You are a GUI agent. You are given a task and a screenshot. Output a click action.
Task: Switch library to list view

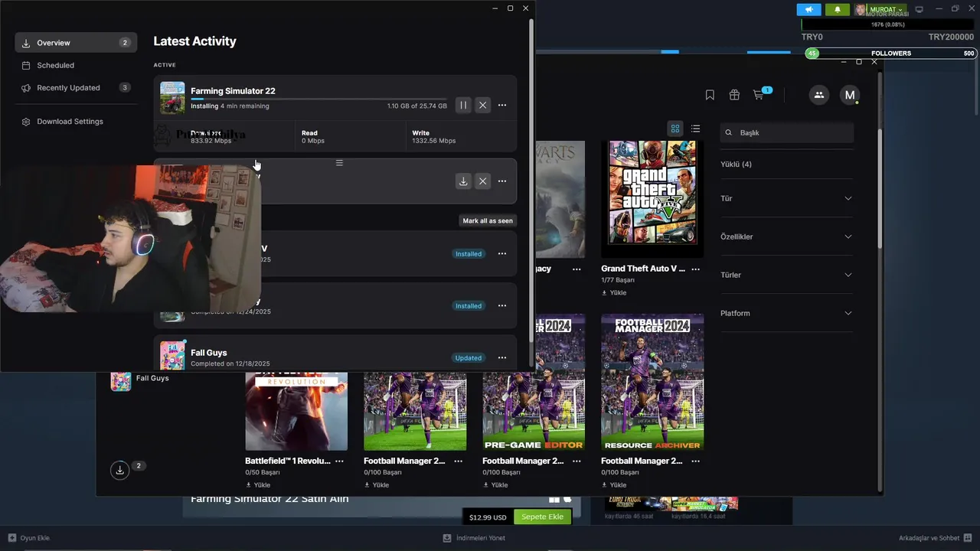tap(695, 129)
